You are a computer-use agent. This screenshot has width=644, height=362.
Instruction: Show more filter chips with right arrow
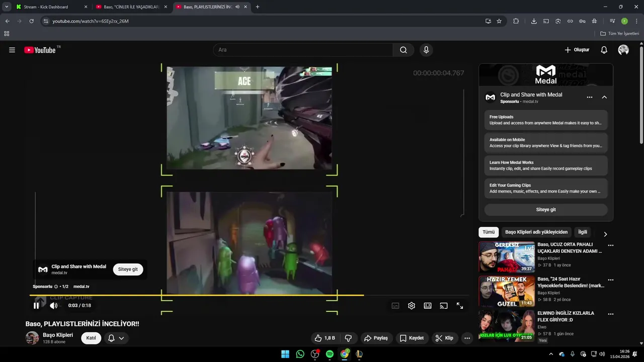605,234
